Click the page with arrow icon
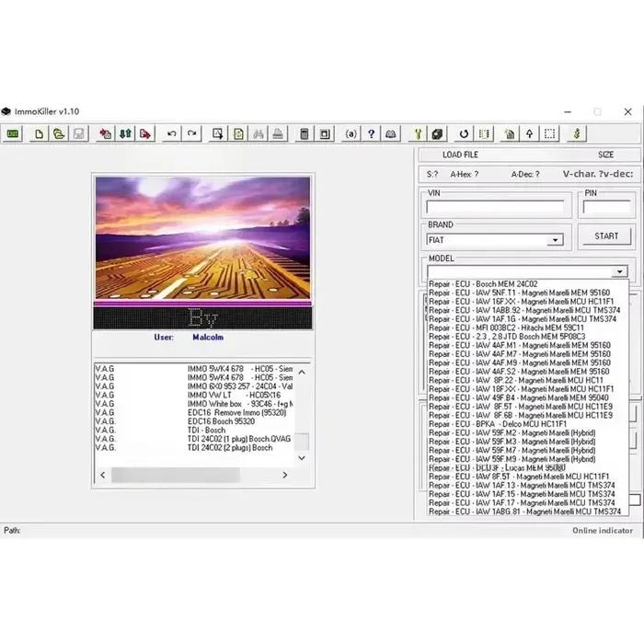This screenshot has height=644, width=644. 218,134
